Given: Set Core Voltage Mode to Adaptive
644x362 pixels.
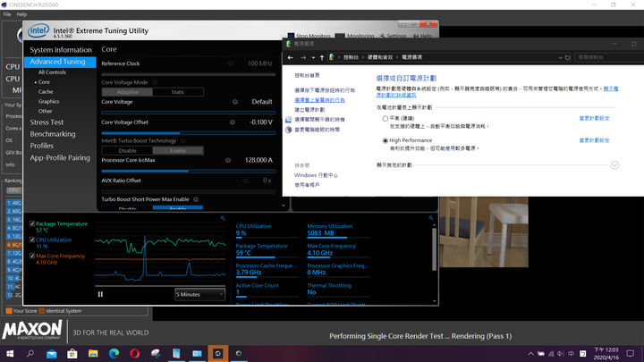Looking at the screenshot, I should [x=127, y=92].
